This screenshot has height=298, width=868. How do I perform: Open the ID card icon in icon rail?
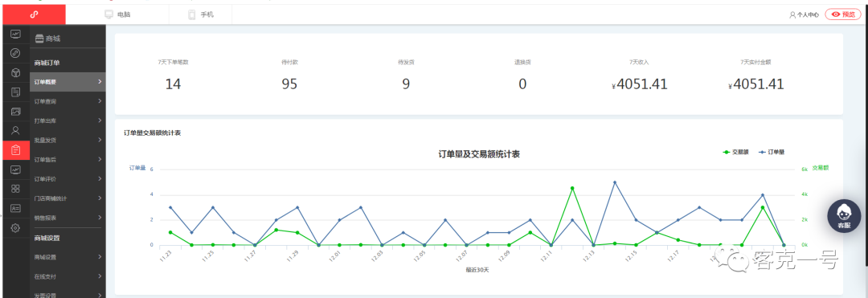pyautogui.click(x=15, y=208)
